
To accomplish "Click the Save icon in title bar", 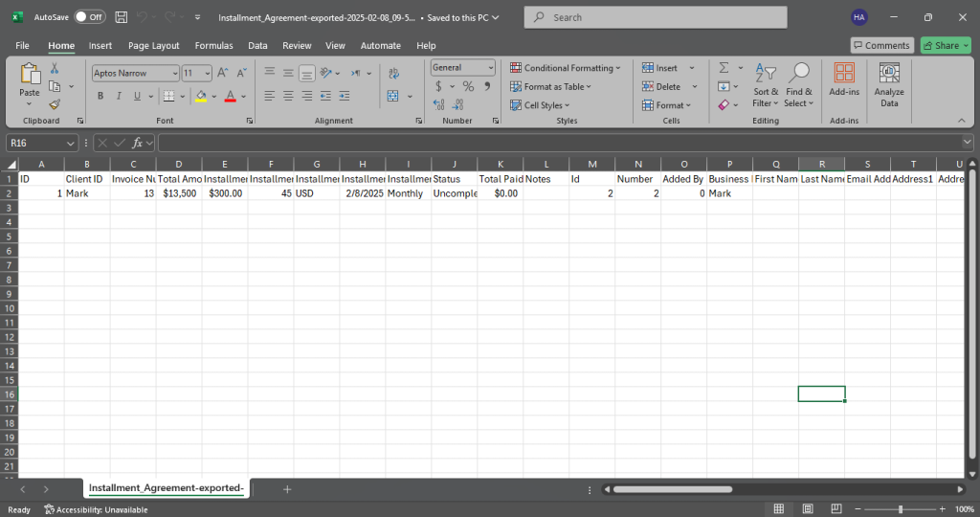I will [x=122, y=17].
